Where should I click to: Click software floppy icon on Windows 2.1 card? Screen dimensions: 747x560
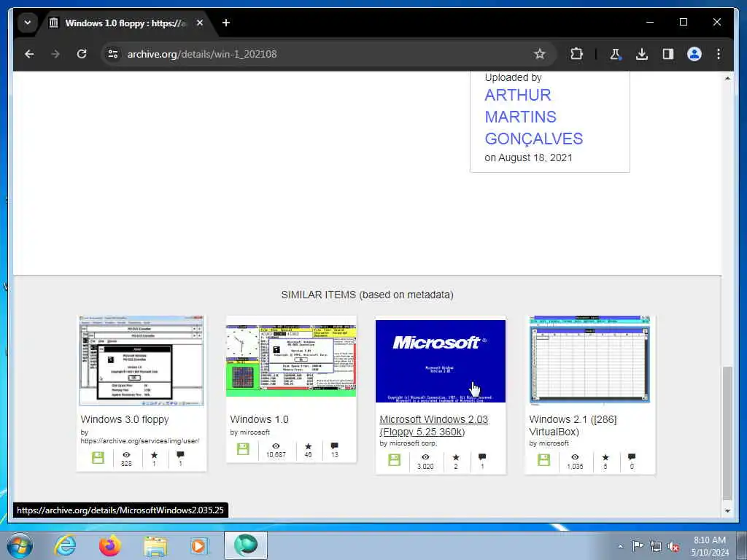544,460
